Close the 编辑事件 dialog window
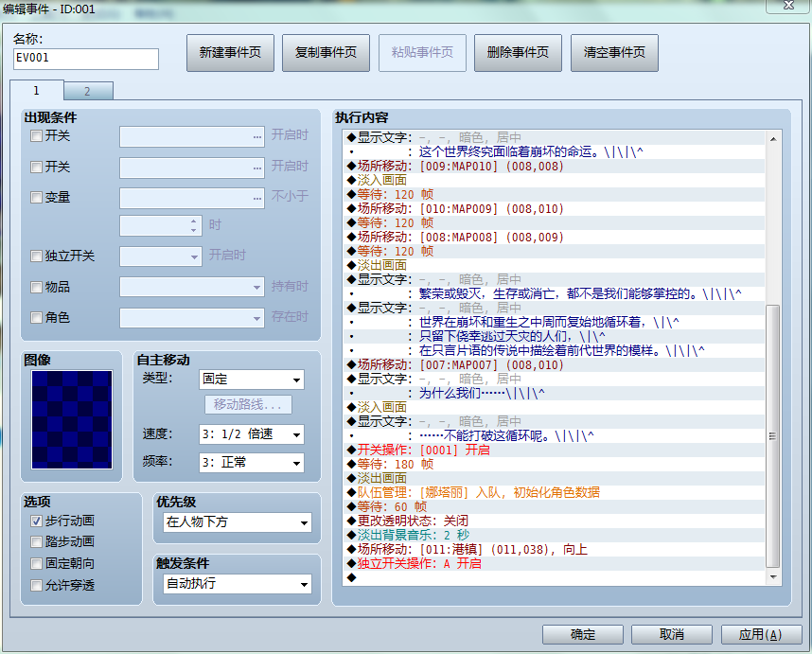Viewport: 812px width, 654px height. (788, 5)
